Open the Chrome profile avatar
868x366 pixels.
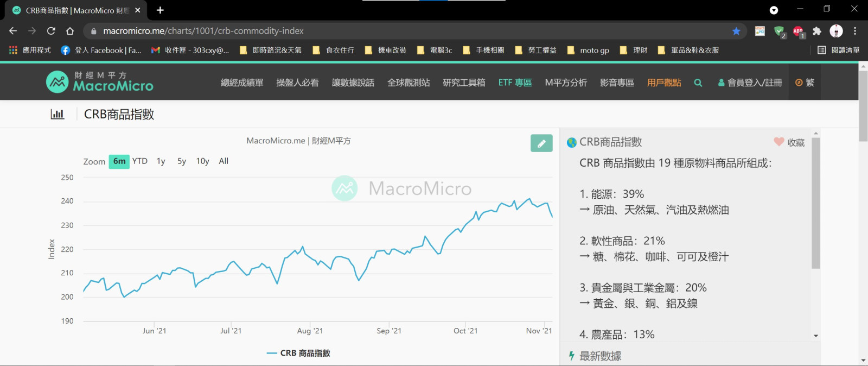point(836,31)
